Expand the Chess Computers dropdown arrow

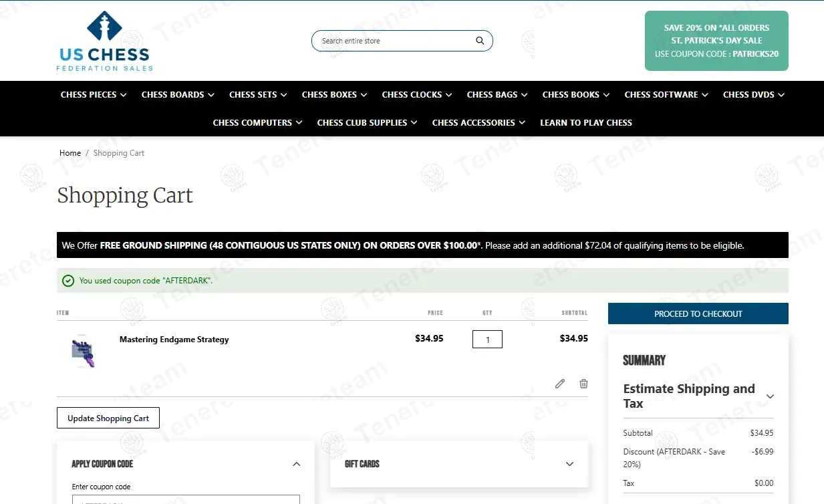pyautogui.click(x=299, y=123)
